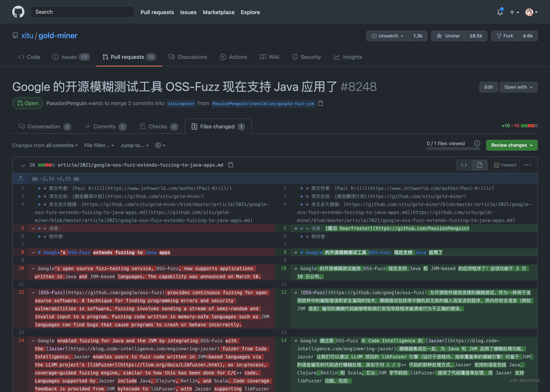Focus the Search input field
Screen dimensions: 550x392
pyautogui.click(x=82, y=12)
